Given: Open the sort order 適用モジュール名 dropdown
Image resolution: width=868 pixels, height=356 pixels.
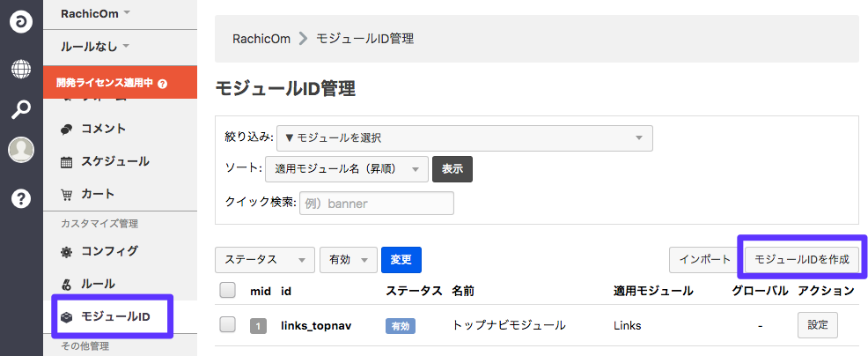Looking at the screenshot, I should (x=346, y=169).
